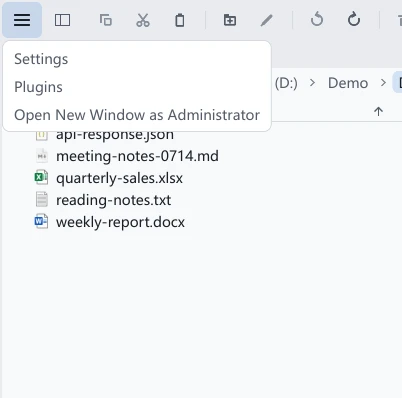The image size is (402, 398).
Task: Expand the chevron after Demo
Action: click(x=383, y=83)
